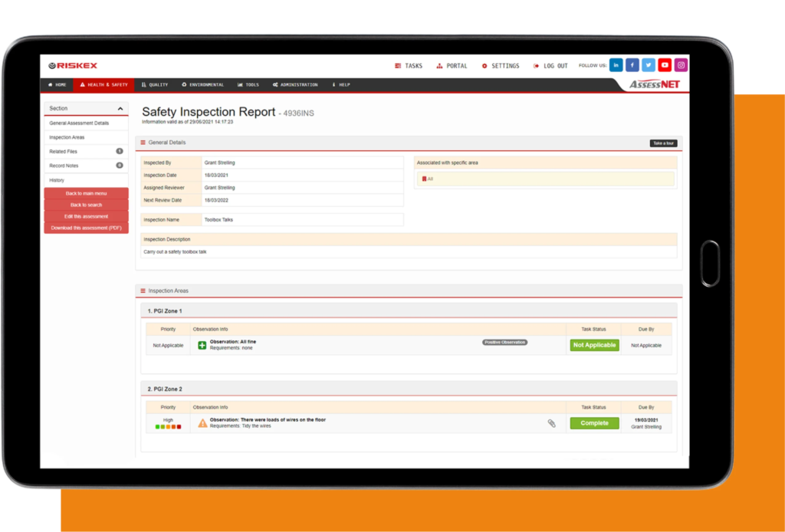Click the Edit this assessment button
The height and width of the screenshot is (532, 785).
tap(86, 217)
